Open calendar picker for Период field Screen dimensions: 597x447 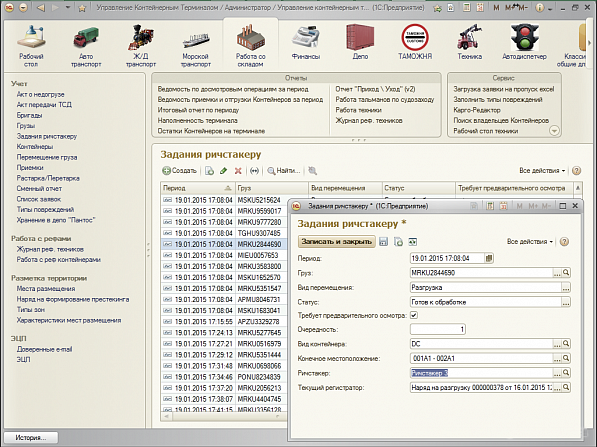click(x=489, y=258)
